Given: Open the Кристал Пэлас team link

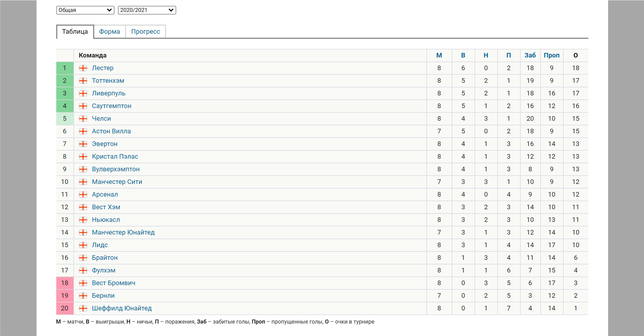Looking at the screenshot, I should click(x=115, y=157).
